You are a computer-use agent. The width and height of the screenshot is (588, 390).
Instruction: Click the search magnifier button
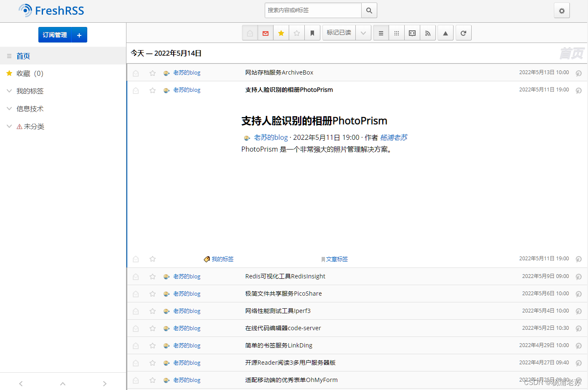click(369, 11)
